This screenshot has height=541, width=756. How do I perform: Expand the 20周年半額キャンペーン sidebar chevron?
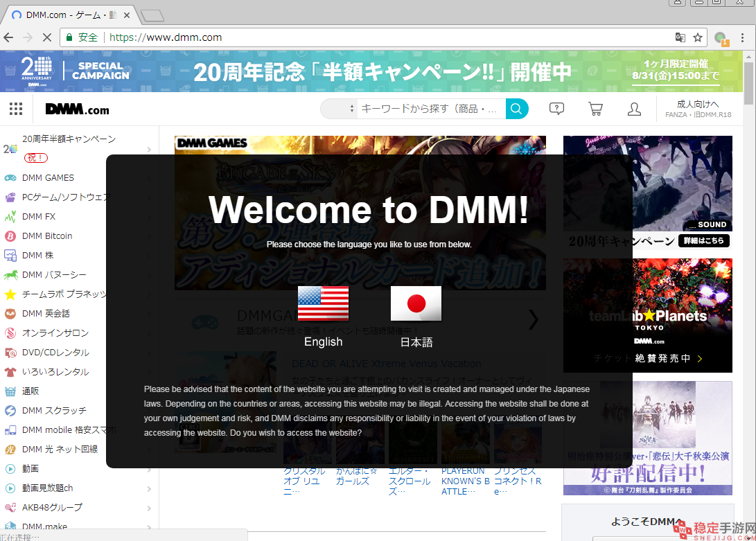(x=149, y=149)
